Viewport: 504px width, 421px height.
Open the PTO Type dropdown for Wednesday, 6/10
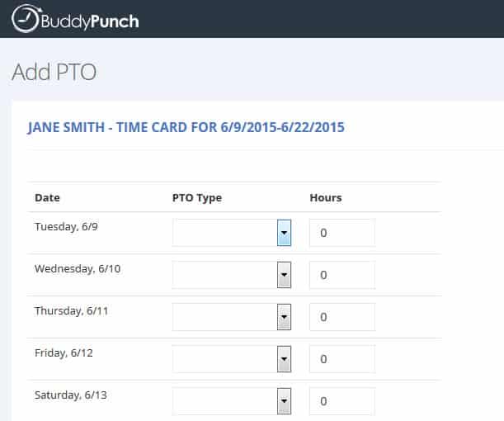[232, 275]
